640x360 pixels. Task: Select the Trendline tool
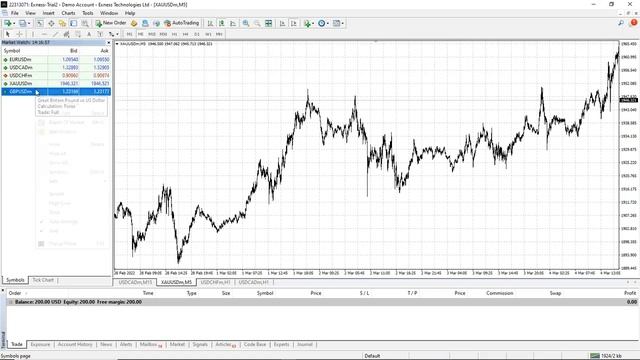point(56,34)
